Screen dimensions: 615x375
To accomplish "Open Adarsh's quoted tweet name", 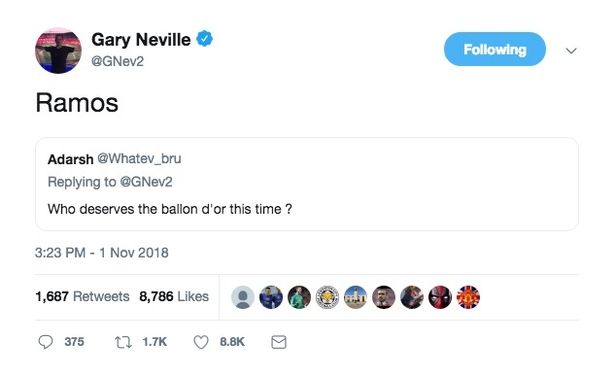I will click(x=71, y=159).
